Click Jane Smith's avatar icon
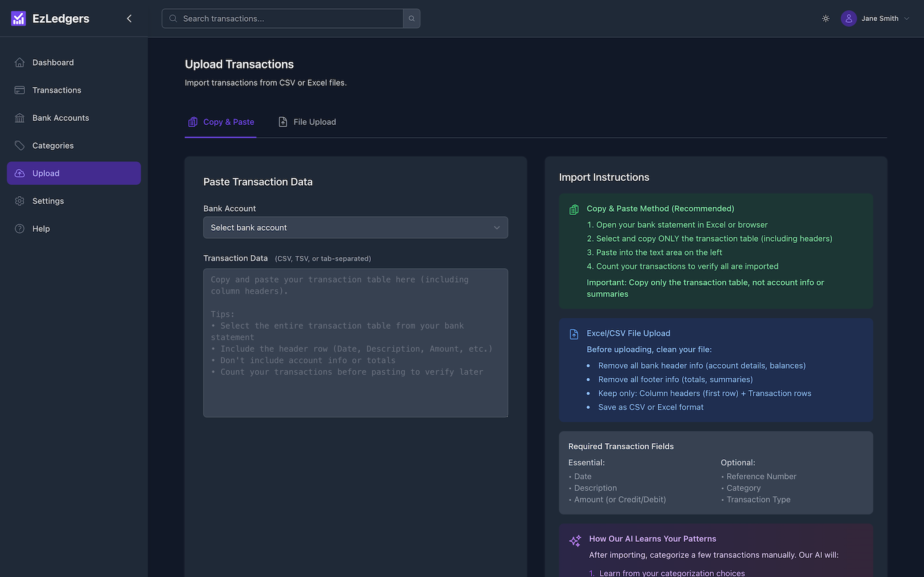924x577 pixels. point(848,18)
